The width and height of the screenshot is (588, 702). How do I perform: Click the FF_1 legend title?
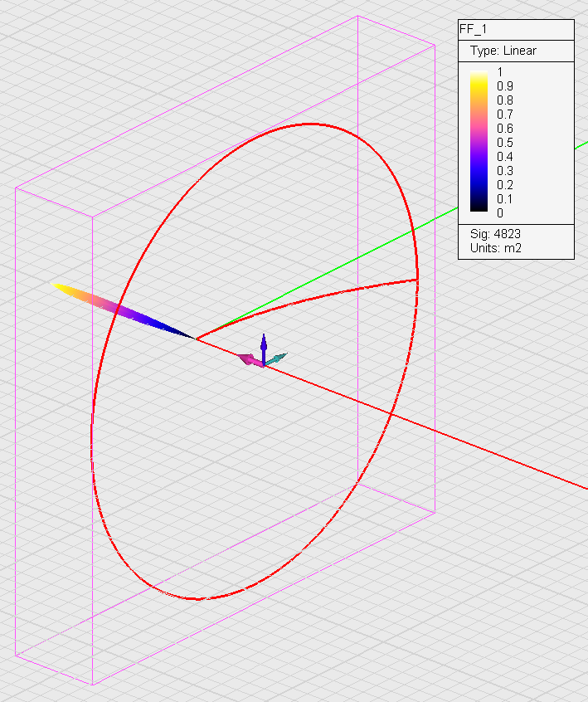(474, 30)
